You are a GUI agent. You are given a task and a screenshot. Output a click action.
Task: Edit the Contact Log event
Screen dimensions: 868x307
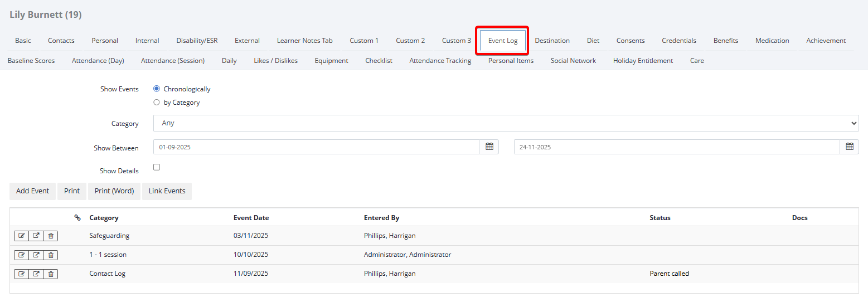click(x=21, y=274)
